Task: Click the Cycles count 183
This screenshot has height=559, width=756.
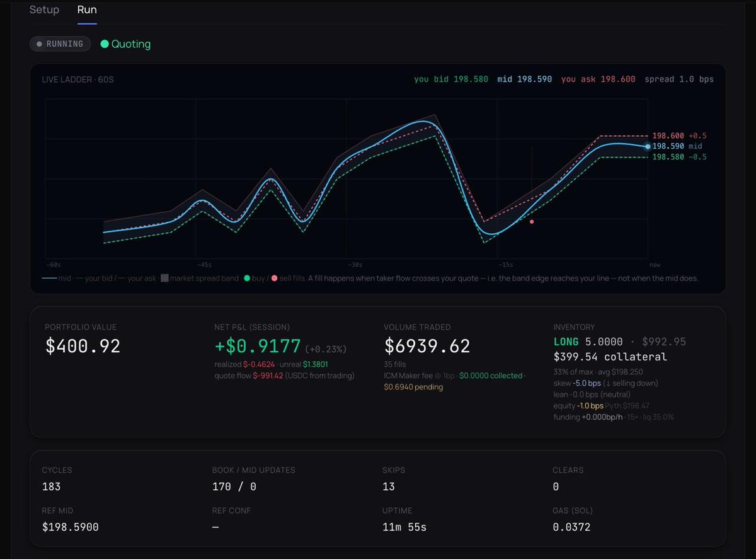Action: 51,487
